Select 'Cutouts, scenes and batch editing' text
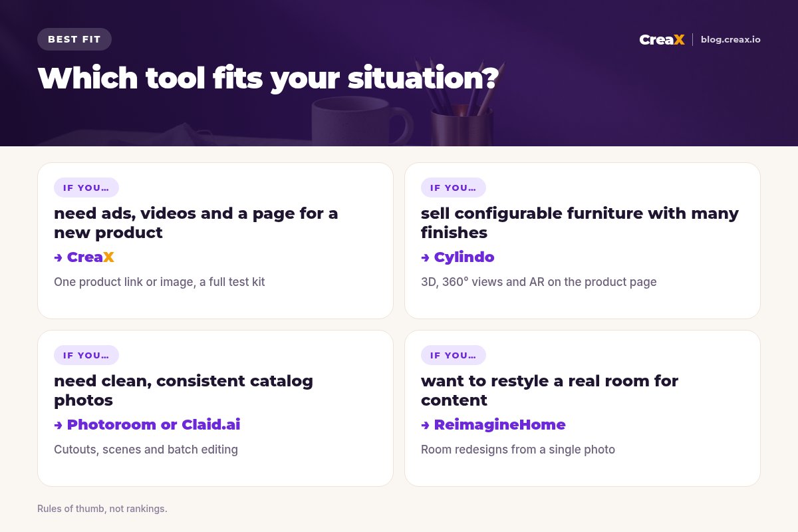Screen dimensions: 798x532 click(x=146, y=450)
